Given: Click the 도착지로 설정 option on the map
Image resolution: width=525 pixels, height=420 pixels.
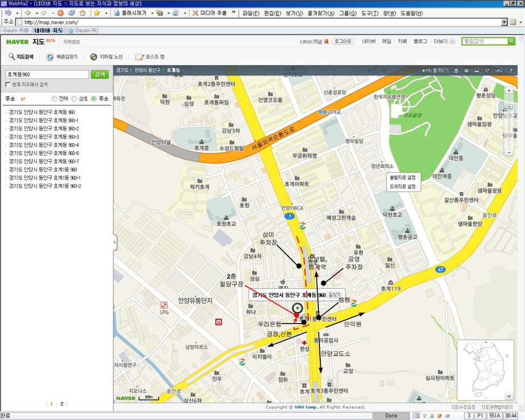Looking at the screenshot, I should pyautogui.click(x=402, y=186).
